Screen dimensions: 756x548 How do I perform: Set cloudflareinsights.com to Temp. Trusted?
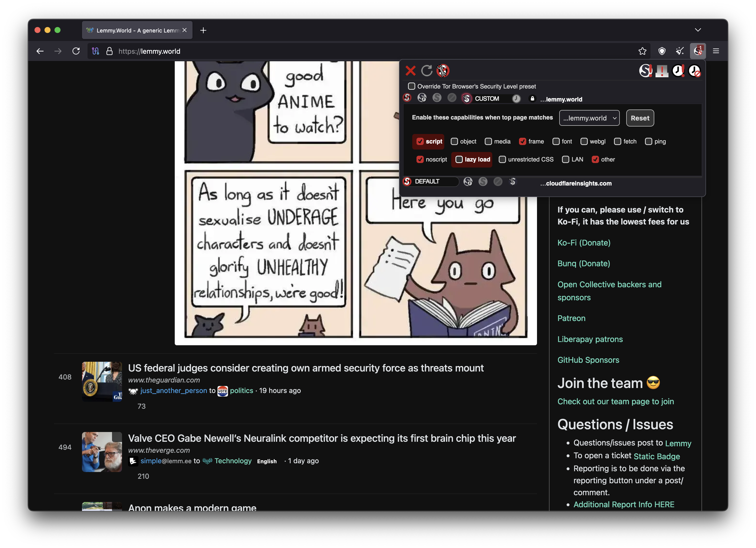(468, 181)
